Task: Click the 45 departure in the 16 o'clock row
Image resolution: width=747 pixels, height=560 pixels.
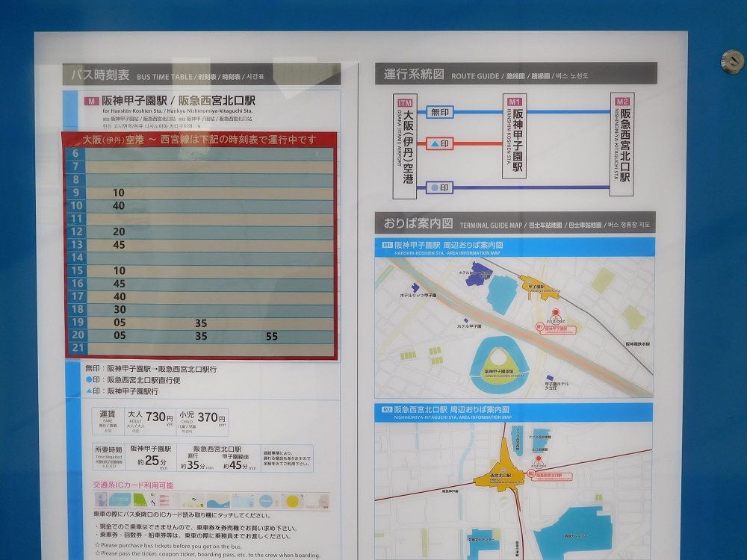Action: point(119,284)
